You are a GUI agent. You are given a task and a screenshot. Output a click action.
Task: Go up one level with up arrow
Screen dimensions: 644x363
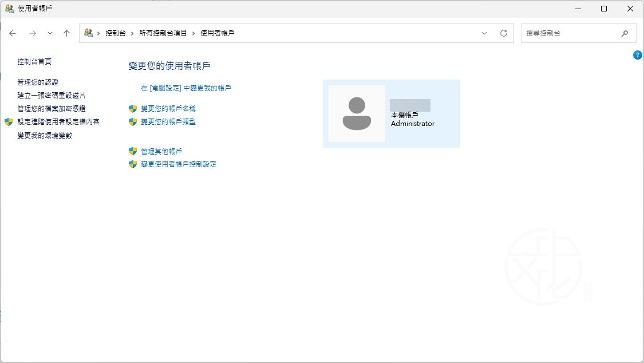click(66, 33)
